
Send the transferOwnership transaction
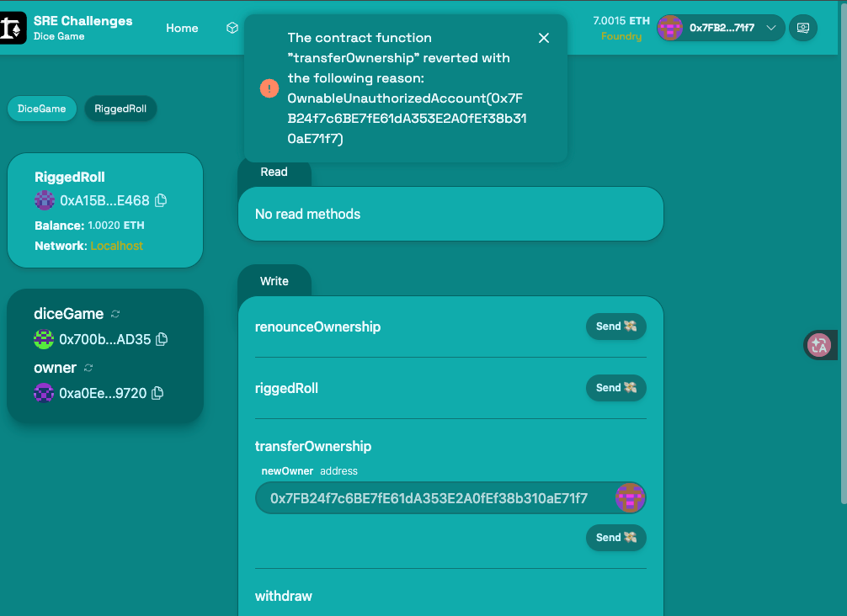pyautogui.click(x=615, y=538)
